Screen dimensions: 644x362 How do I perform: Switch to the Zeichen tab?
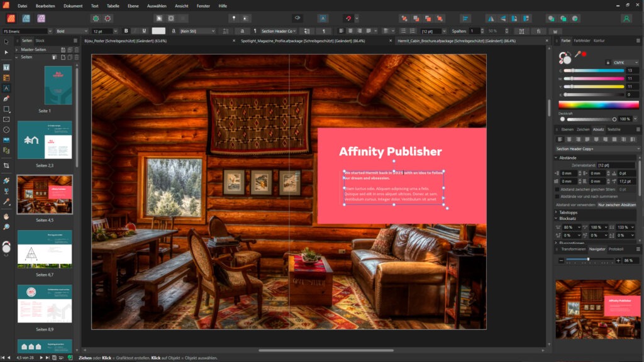(x=583, y=129)
